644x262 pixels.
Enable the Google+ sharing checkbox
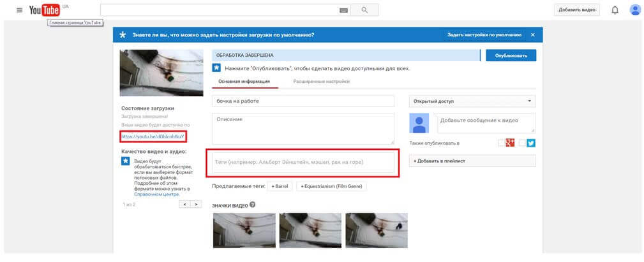coord(502,143)
